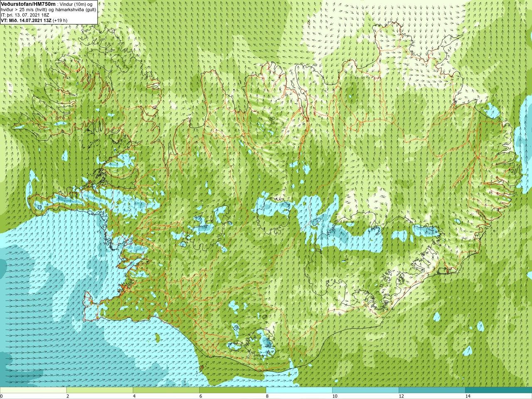Image resolution: width=532 pixels, height=399 pixels.
Task: Click the 6–8 m/s dark green legend swatch
Action: pos(233,390)
